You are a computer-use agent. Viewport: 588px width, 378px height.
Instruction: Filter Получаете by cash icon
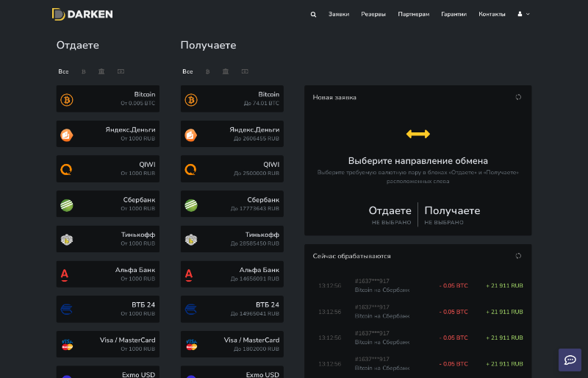[x=245, y=71]
